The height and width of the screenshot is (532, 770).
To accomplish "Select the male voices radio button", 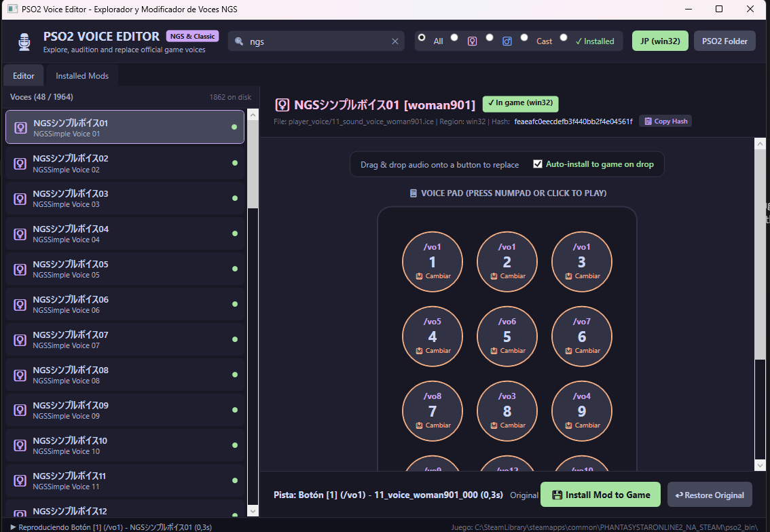I will [x=490, y=37].
